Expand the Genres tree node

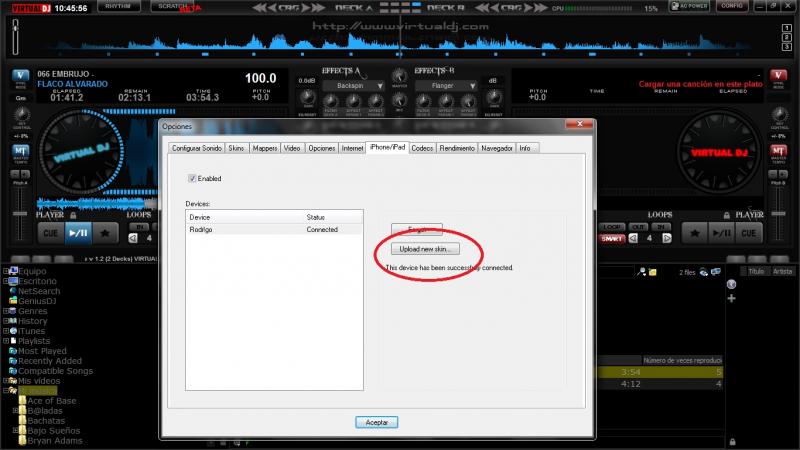(6, 311)
